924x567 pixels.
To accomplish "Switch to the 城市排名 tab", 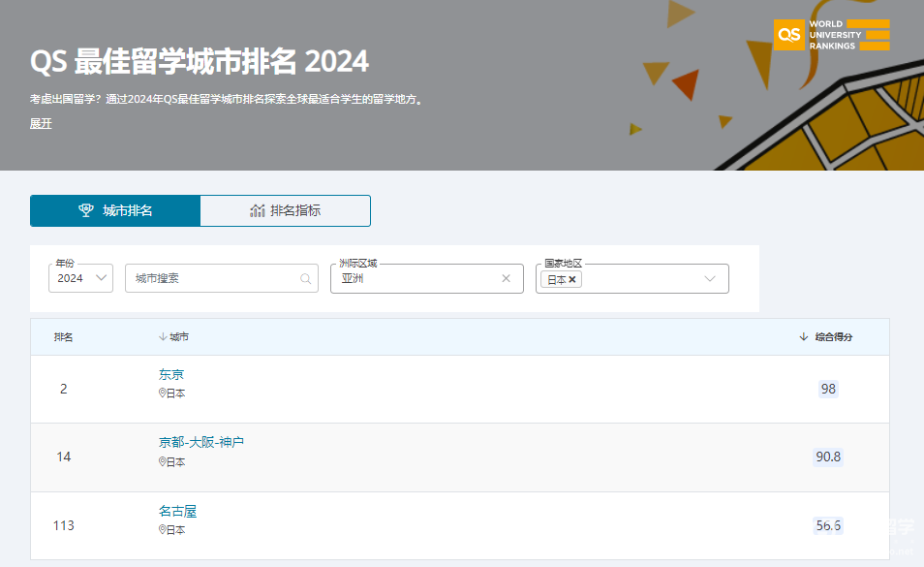I will click(115, 210).
